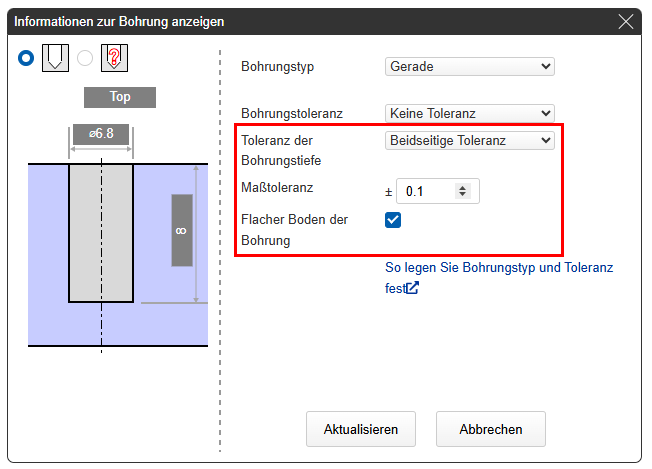
Task: Increase Maßtoleranz with the up arrow
Action: point(461,187)
